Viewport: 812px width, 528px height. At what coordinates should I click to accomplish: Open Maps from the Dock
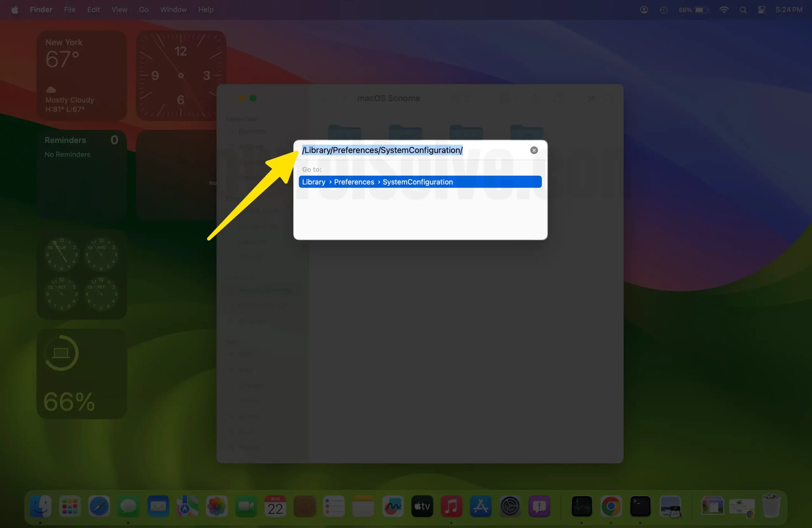(187, 506)
